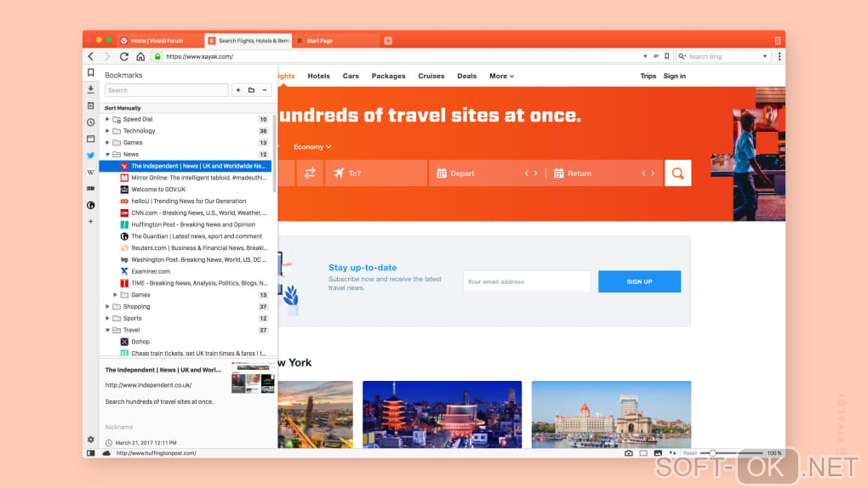
Task: Open sidebar settings gear icon
Action: [91, 440]
